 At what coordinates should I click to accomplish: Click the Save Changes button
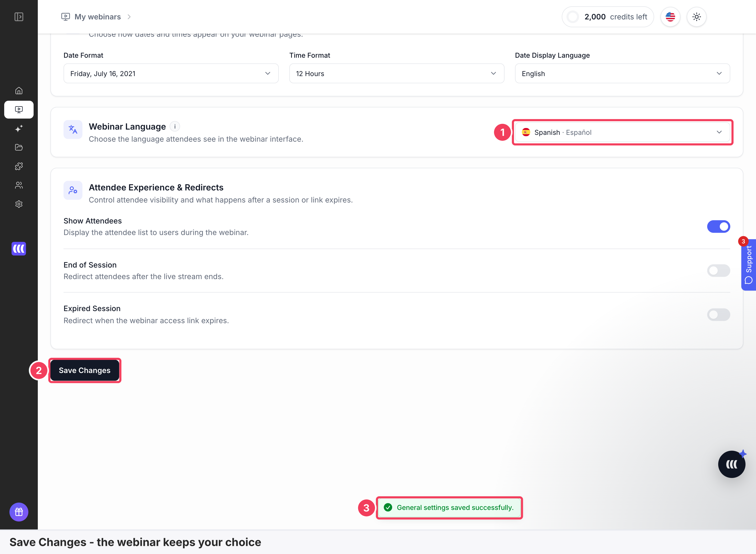[85, 370]
